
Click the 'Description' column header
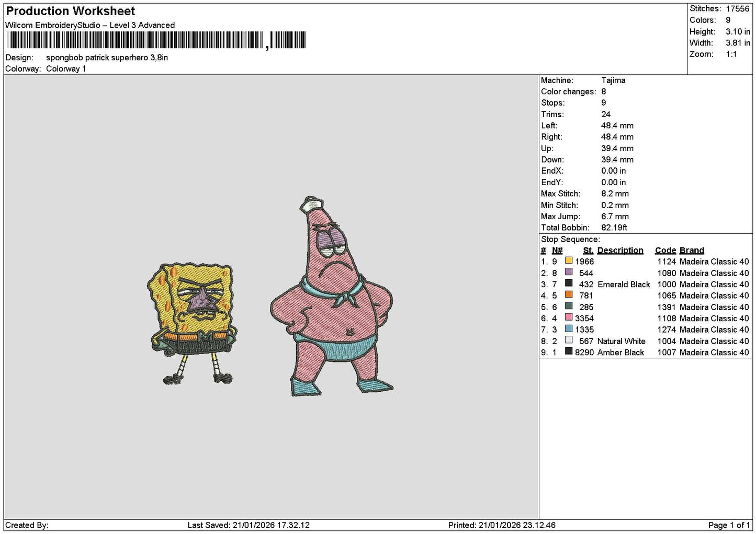pyautogui.click(x=620, y=251)
